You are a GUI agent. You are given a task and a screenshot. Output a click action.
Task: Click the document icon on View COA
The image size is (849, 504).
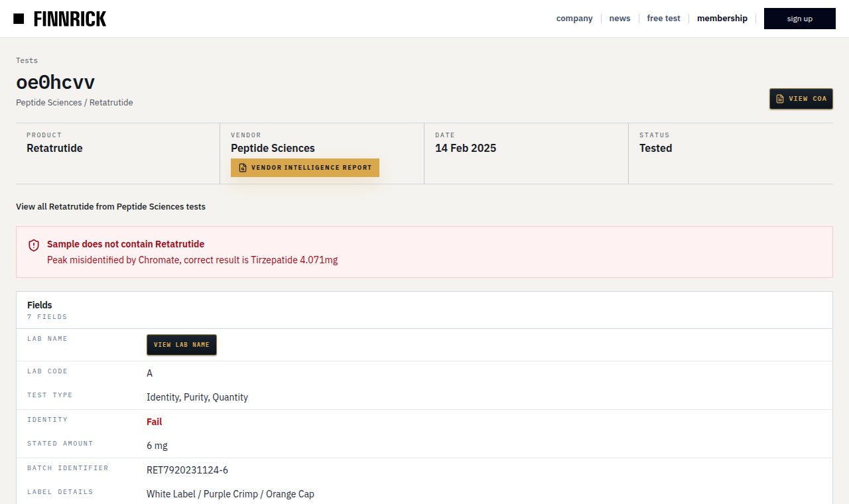coord(780,99)
